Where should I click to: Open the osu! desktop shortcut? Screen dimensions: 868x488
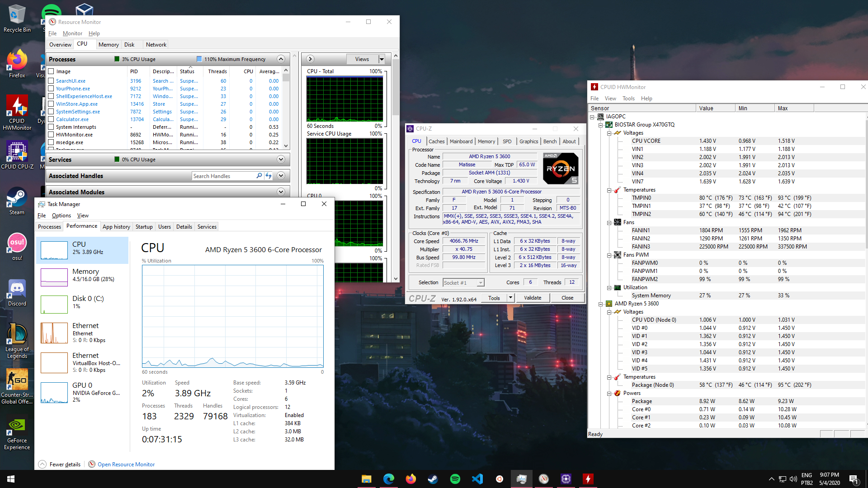click(x=17, y=247)
